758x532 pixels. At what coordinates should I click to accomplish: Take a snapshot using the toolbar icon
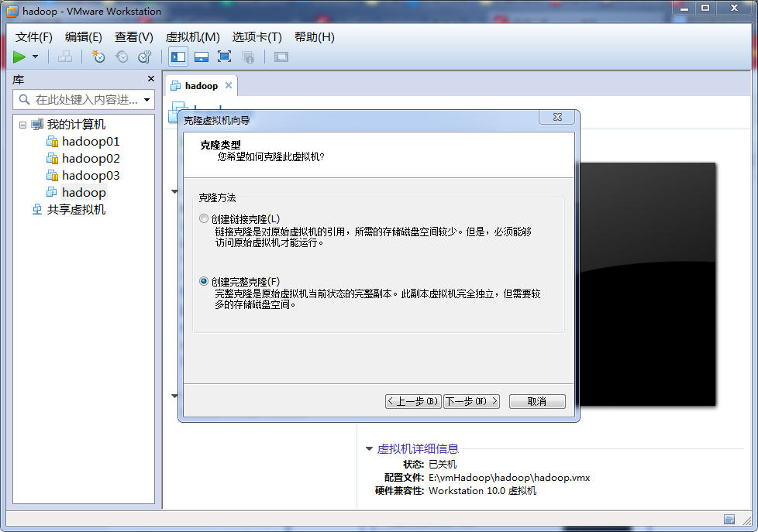(98, 57)
